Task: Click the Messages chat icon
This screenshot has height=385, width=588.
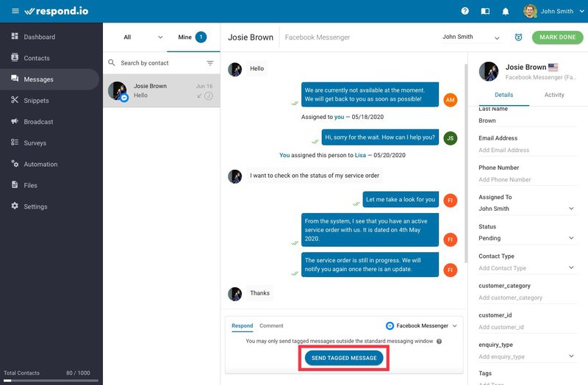Action: pyautogui.click(x=15, y=79)
